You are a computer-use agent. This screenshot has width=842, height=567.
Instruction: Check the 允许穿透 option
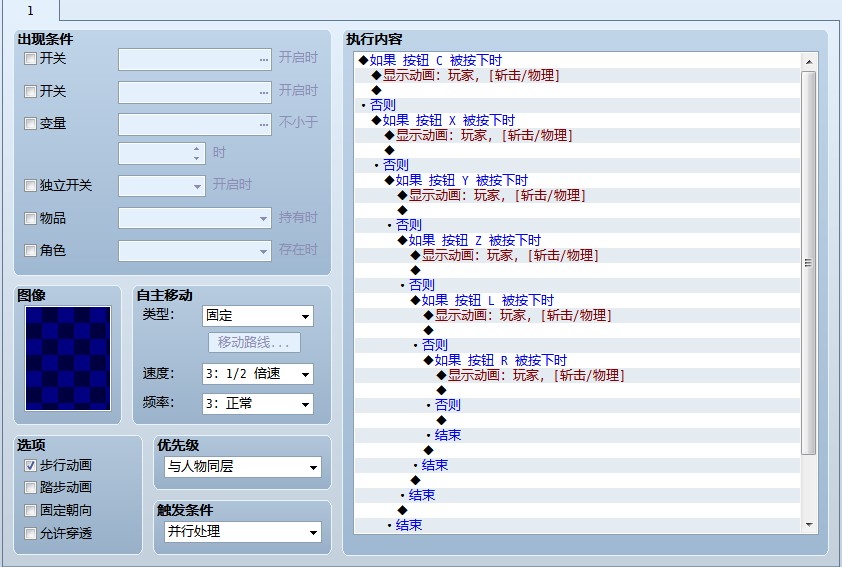(31, 533)
